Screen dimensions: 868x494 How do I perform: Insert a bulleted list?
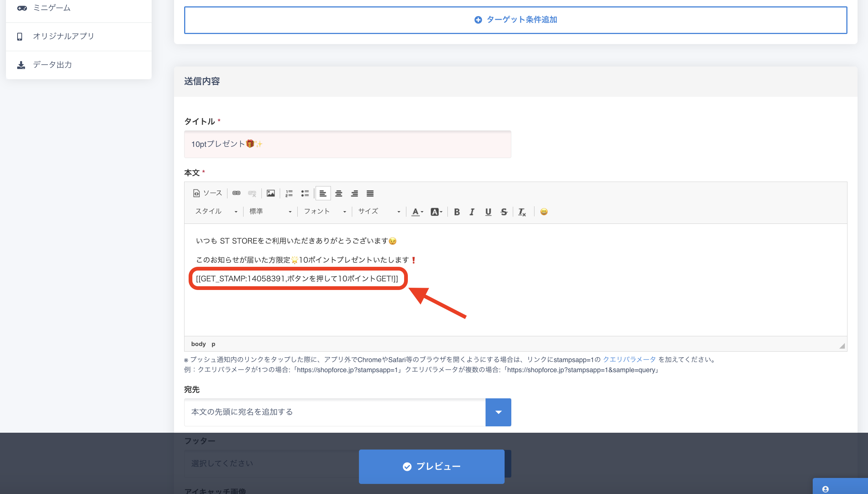click(305, 193)
